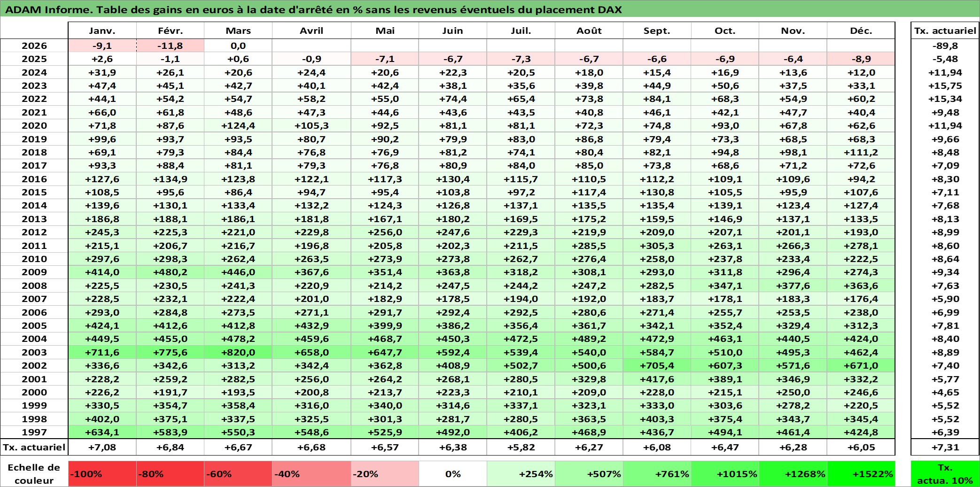Click the Tx. actua. 10% green swatch

(x=945, y=474)
